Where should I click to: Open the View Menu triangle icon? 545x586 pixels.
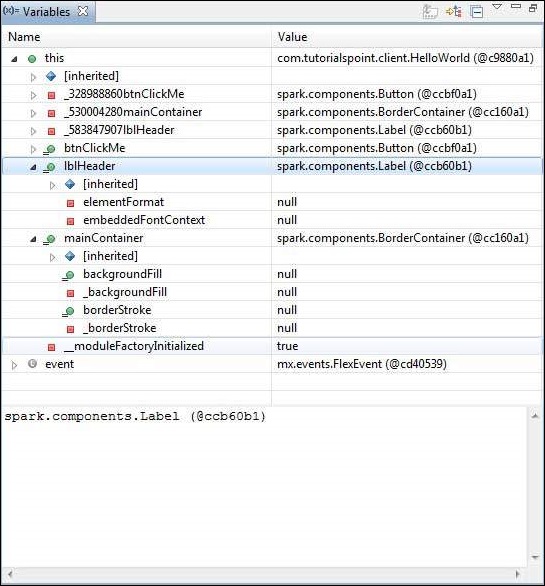(497, 7)
